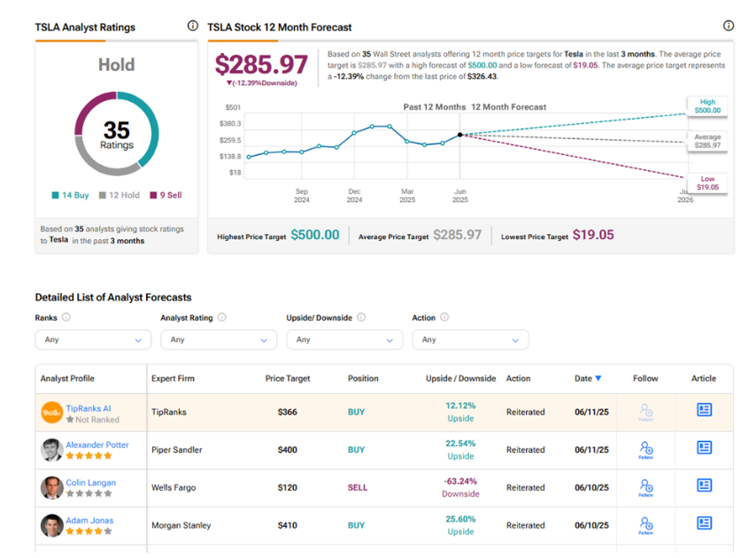
Task: Click the High $500.00 forecast label
Action: pos(708,106)
